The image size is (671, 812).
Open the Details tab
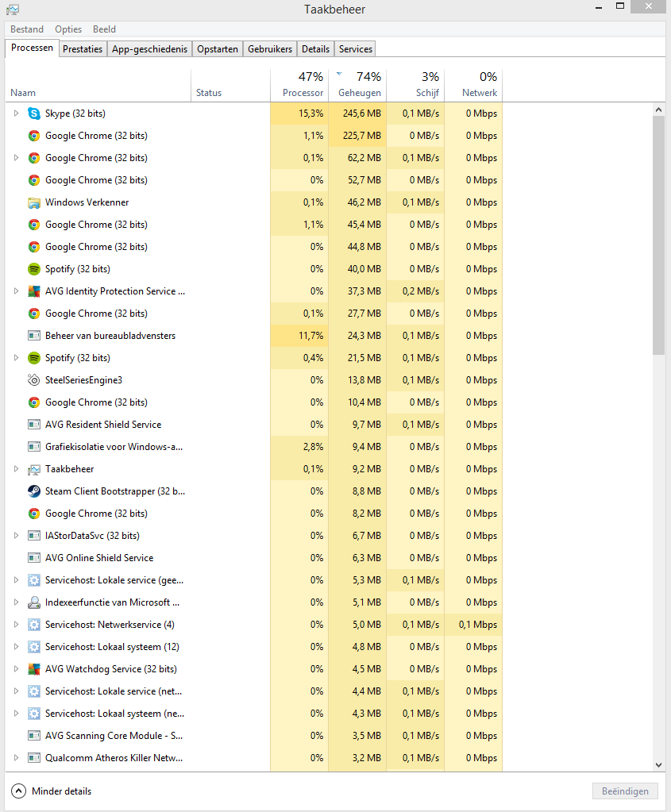click(x=315, y=49)
